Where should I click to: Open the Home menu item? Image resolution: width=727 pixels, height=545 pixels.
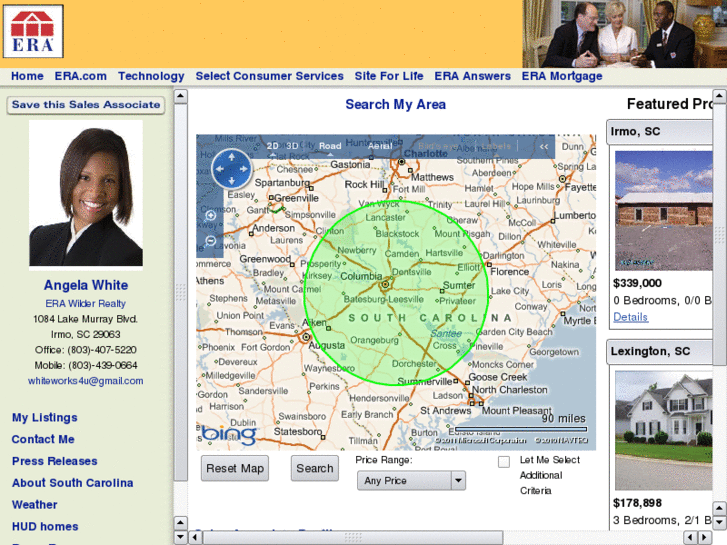(x=27, y=76)
